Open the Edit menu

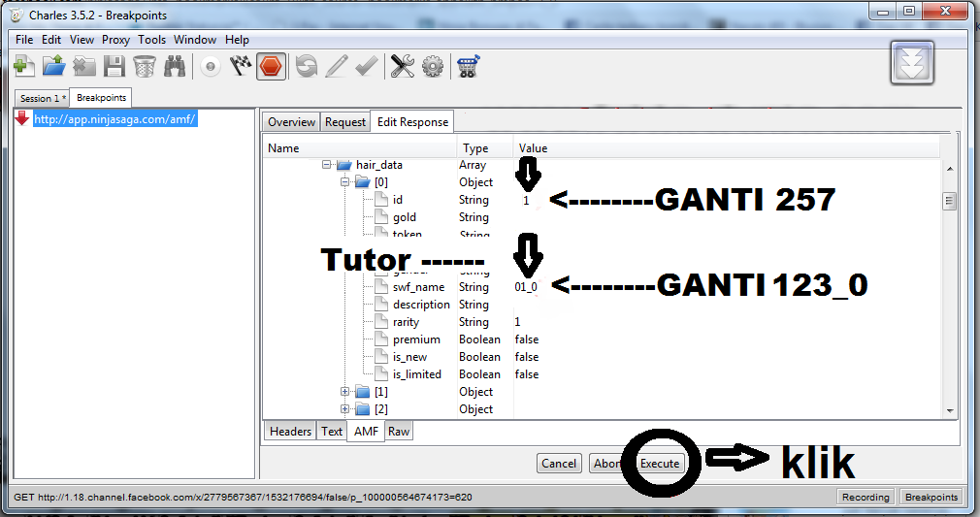51,40
